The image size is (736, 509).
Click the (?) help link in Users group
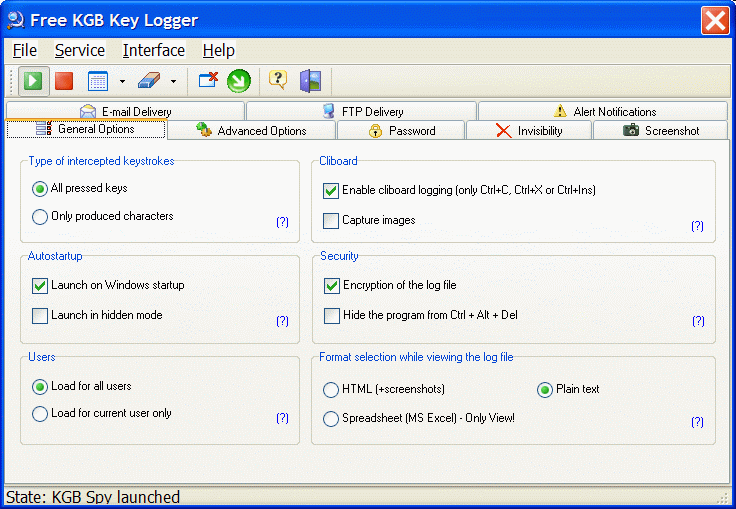point(282,418)
